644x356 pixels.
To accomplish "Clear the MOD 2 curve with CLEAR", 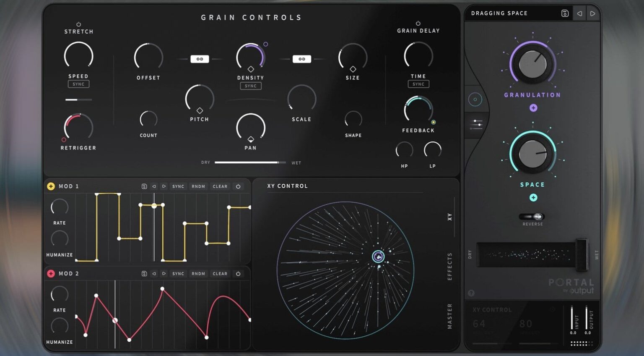I will pyautogui.click(x=220, y=273).
